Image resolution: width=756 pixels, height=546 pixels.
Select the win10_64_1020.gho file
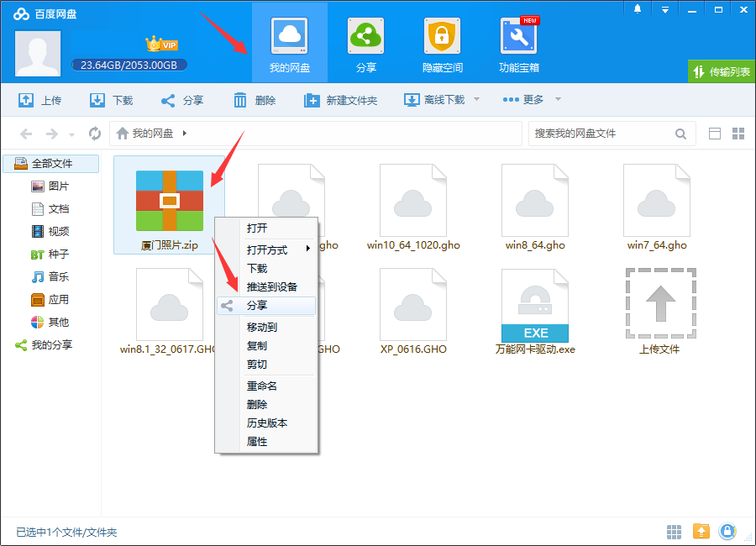pyautogui.click(x=413, y=207)
